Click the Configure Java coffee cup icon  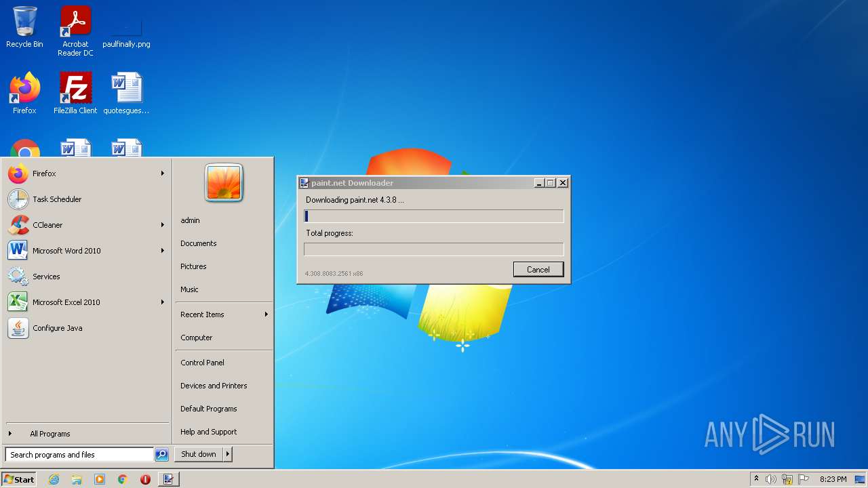[x=18, y=328]
